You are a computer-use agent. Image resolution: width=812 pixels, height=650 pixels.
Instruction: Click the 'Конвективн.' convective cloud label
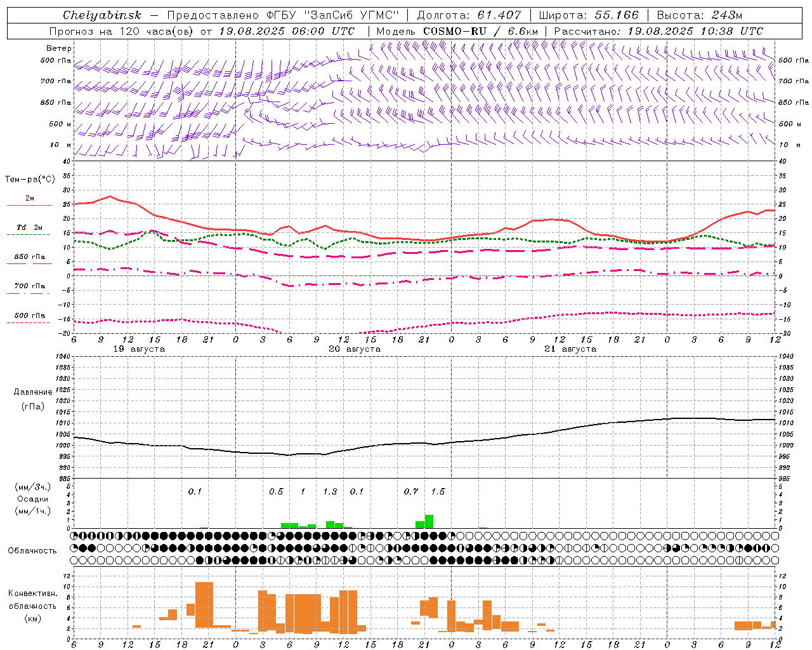coord(32,594)
